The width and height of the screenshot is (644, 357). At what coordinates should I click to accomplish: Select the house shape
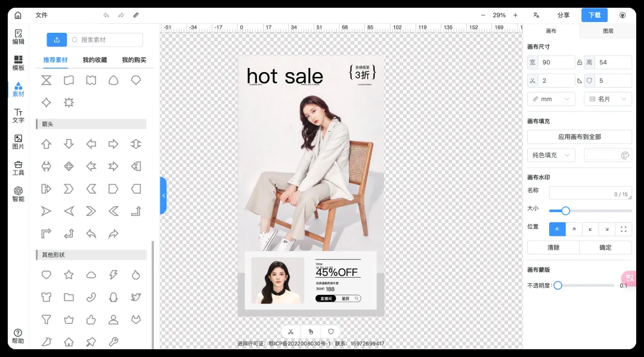click(69, 342)
